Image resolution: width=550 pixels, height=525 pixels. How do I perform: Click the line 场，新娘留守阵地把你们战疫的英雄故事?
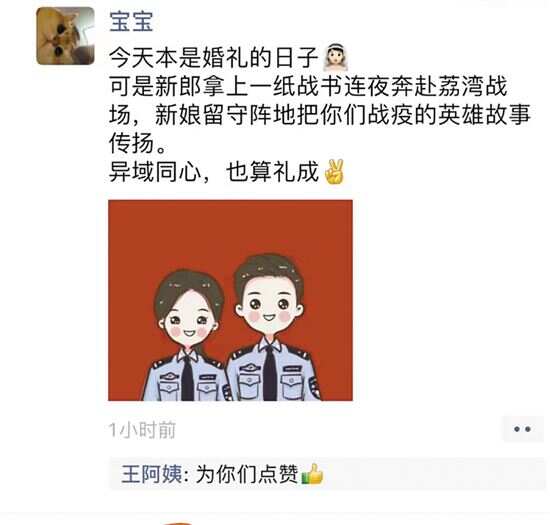point(320,114)
